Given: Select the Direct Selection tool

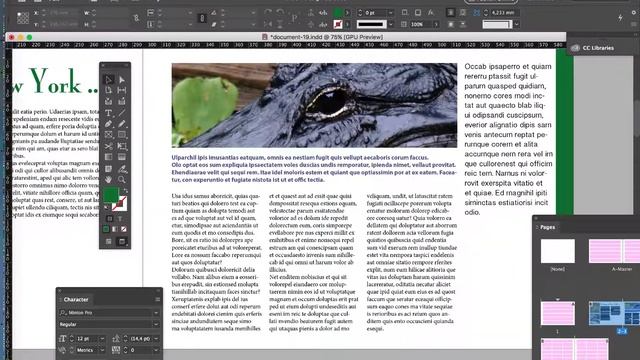Looking at the screenshot, I should click(x=122, y=80).
